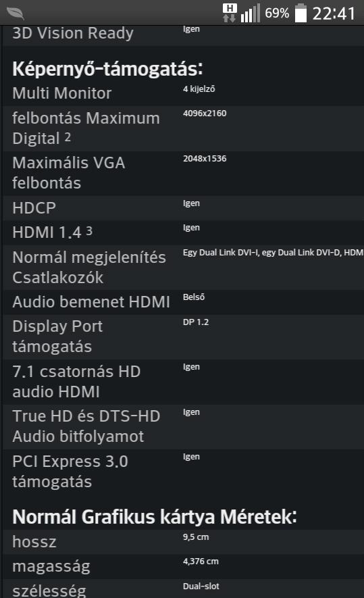
Task: Tap the battery icon in status bar
Action: click(x=301, y=13)
